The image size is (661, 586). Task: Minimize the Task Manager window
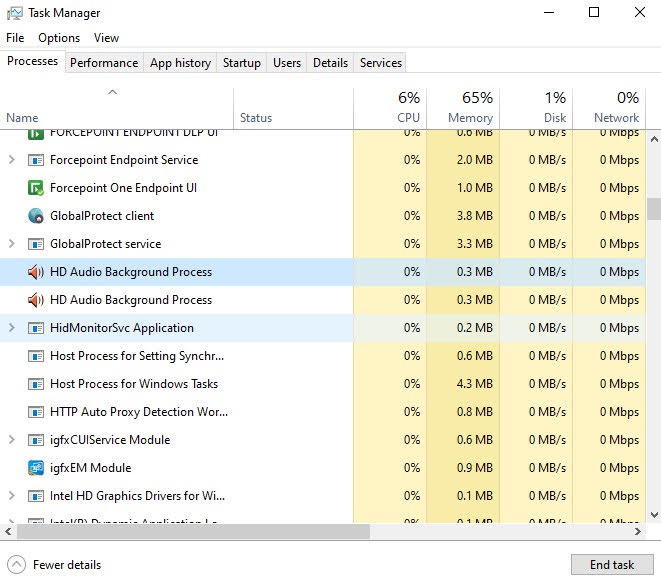[549, 12]
